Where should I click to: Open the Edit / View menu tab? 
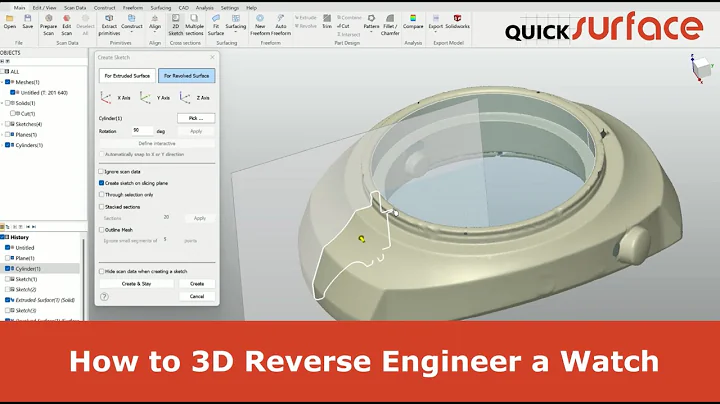click(x=45, y=8)
